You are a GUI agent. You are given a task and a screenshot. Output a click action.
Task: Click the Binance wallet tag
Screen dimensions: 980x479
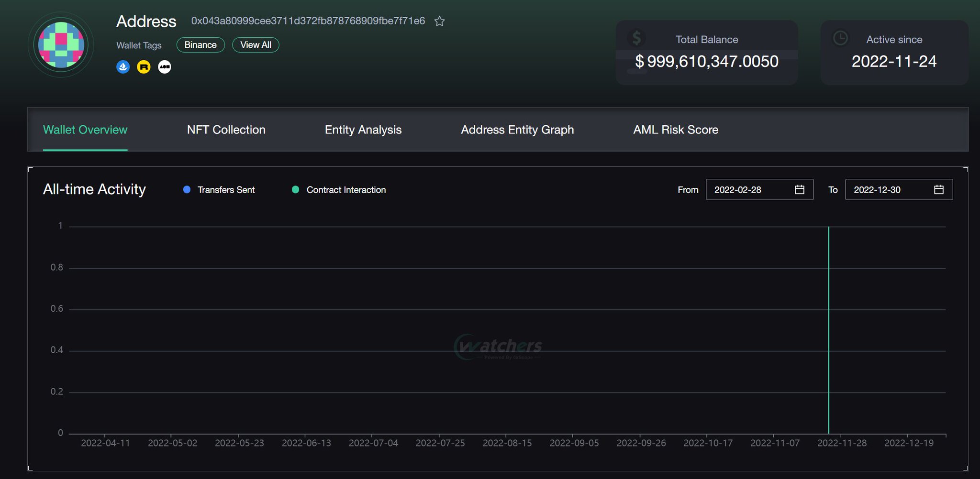200,44
